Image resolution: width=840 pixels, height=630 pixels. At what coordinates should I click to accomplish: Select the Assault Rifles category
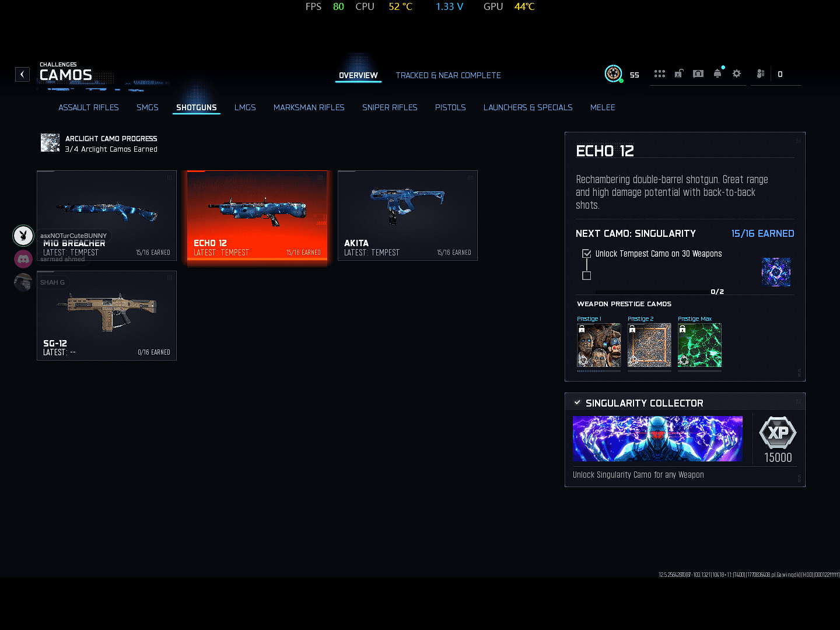(89, 108)
